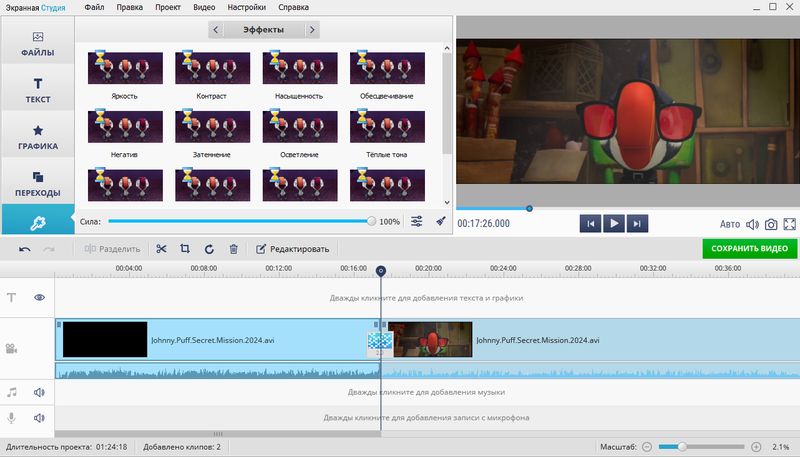This screenshot has height=457, width=800.
Task: Switch to the Переходы tab
Action: tap(37, 182)
